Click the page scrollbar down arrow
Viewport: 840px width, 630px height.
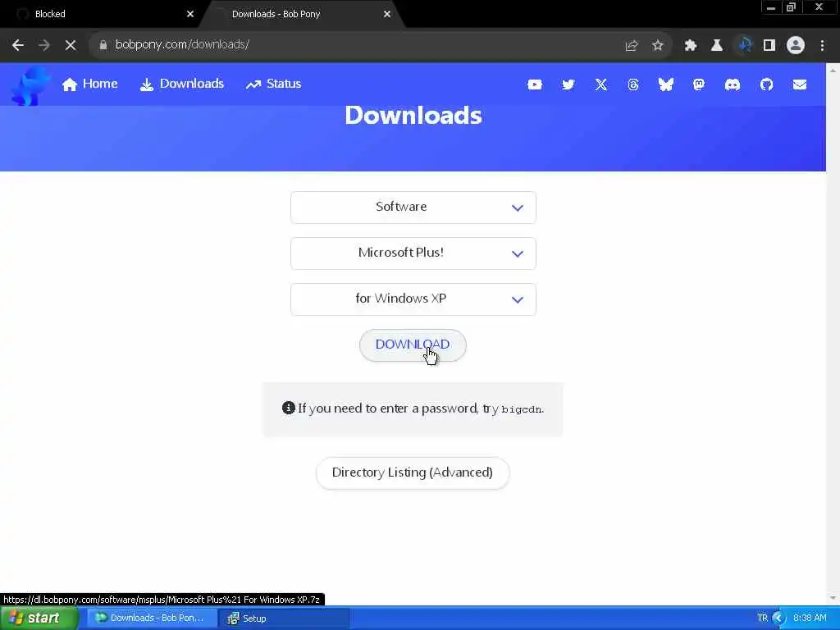(x=833, y=598)
